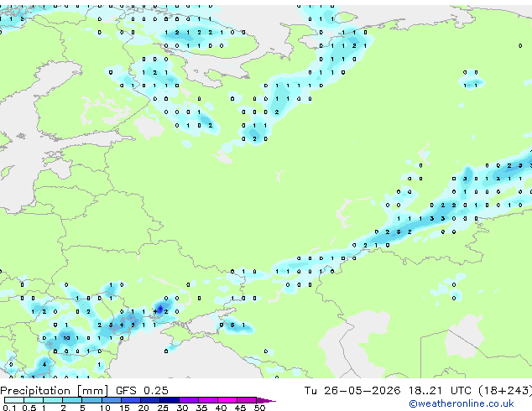Open the weatheronline.co.uk link
Screen dimensions: 532x411
(461, 403)
